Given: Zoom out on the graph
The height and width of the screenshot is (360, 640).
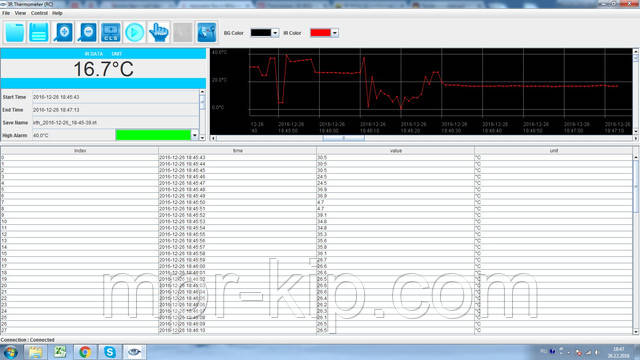Looking at the screenshot, I should coord(87,32).
